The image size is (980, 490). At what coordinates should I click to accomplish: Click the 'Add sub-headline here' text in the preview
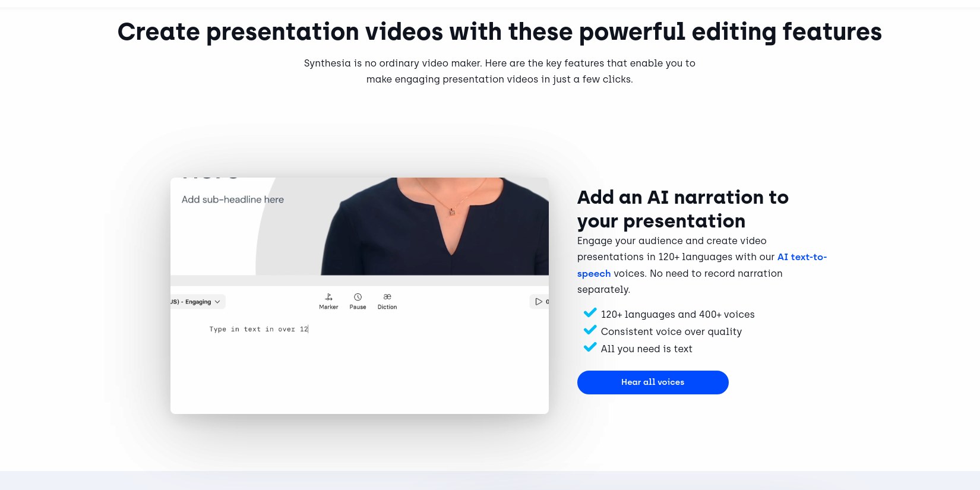click(233, 200)
